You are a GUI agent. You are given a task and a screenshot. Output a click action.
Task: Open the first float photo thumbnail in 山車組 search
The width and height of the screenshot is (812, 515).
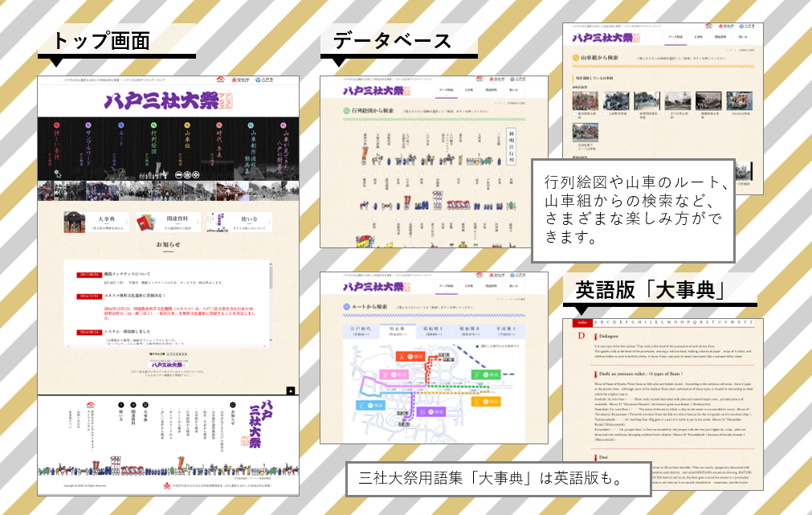point(586,100)
